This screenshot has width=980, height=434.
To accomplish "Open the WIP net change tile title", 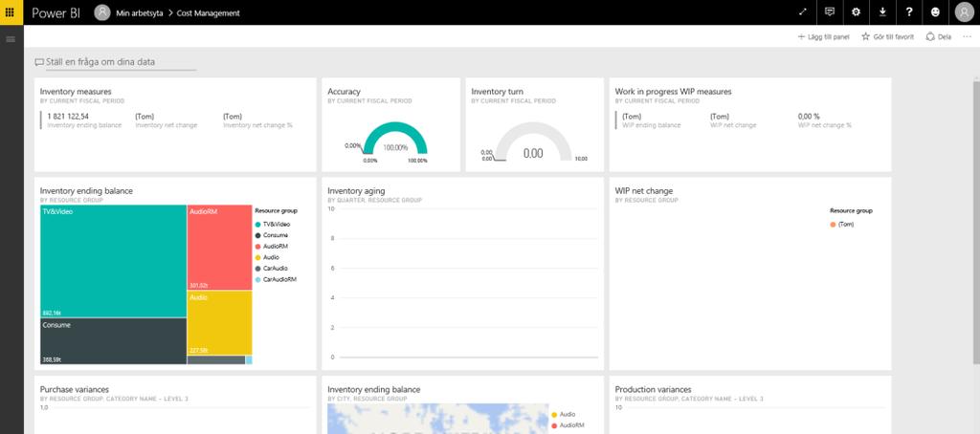I will click(644, 191).
